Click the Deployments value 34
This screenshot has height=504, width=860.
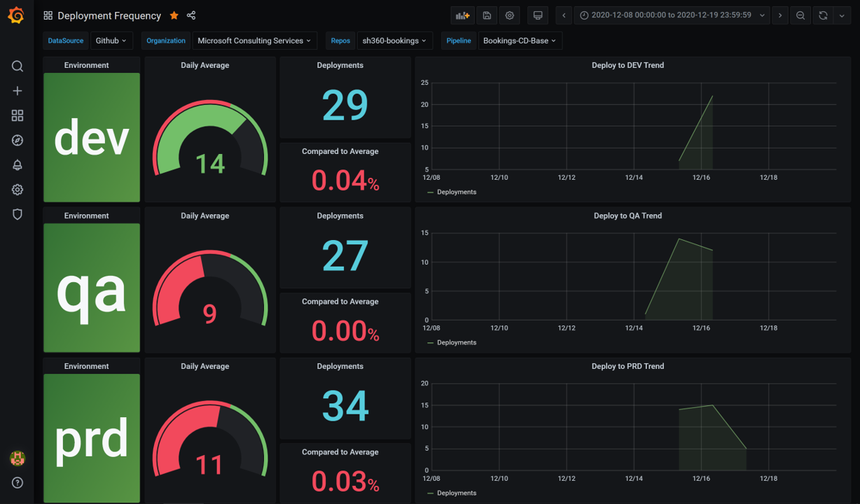(x=345, y=406)
